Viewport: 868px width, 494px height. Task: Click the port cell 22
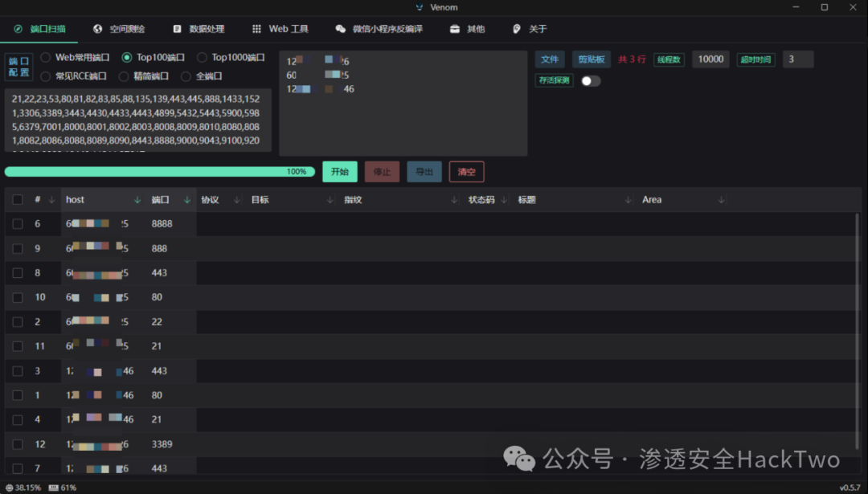coord(157,322)
